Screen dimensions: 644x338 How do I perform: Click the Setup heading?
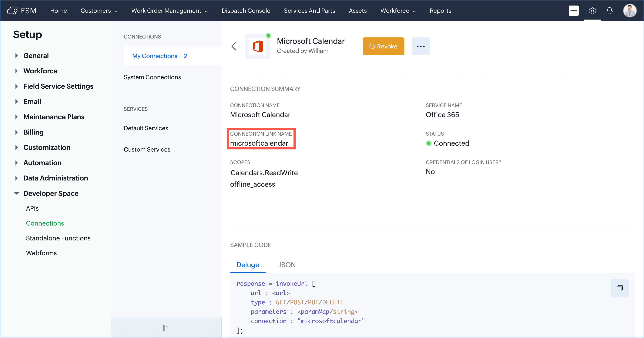click(x=27, y=34)
